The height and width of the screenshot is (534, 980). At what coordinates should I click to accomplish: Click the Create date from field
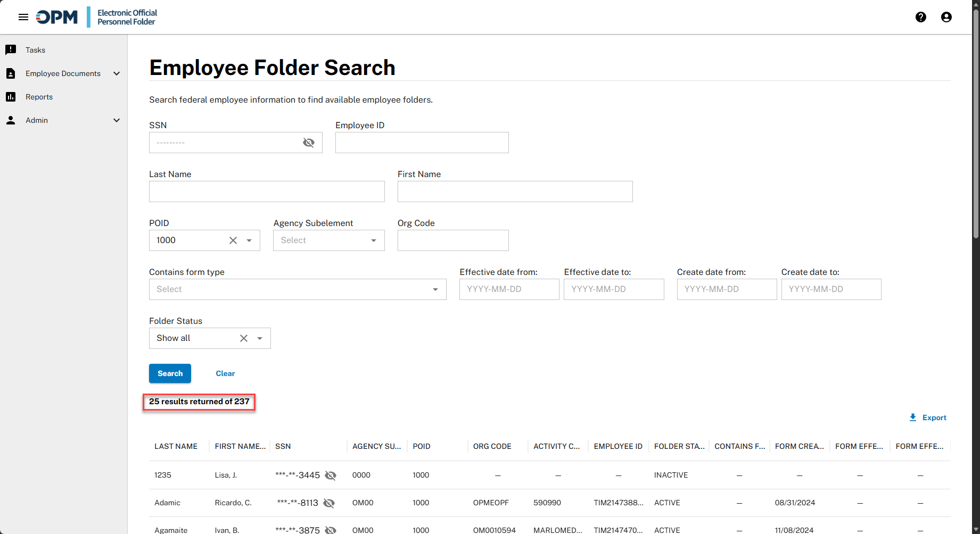pyautogui.click(x=727, y=289)
